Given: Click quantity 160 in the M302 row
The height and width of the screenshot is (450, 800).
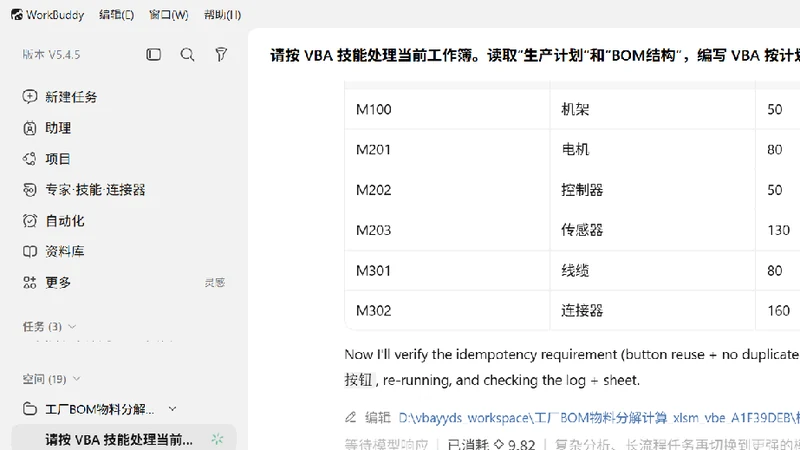Looking at the screenshot, I should click(x=779, y=311).
